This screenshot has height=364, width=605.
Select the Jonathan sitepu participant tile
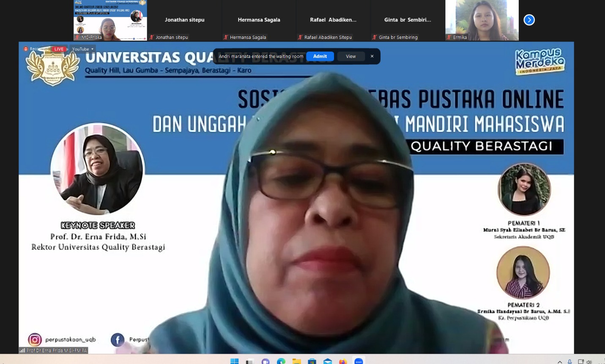pos(185,20)
